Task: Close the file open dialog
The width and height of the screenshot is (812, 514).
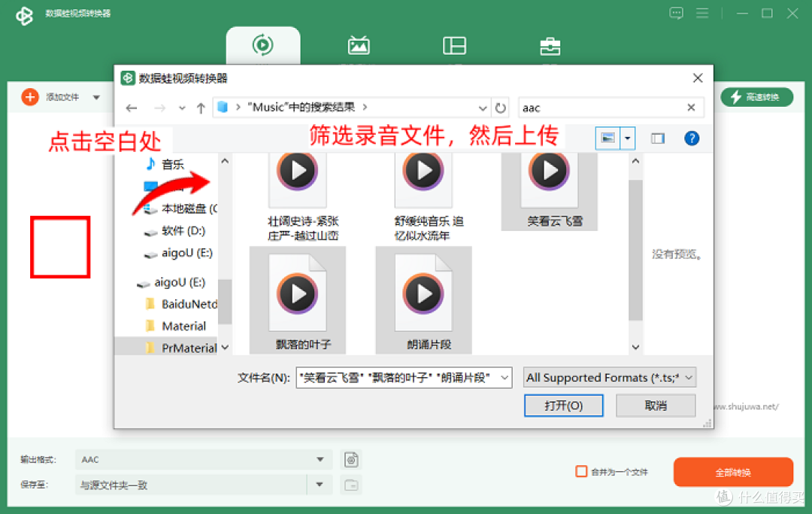Action: pos(698,78)
